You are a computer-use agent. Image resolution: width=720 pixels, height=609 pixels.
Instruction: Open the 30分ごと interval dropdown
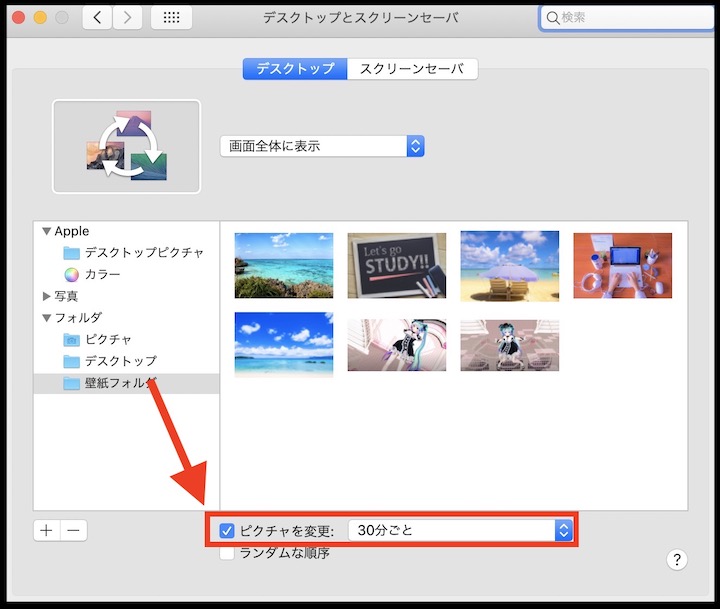coord(460,530)
